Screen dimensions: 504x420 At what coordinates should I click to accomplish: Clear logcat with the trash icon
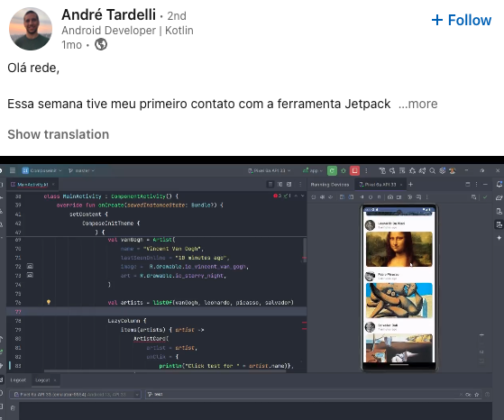pos(13,408)
